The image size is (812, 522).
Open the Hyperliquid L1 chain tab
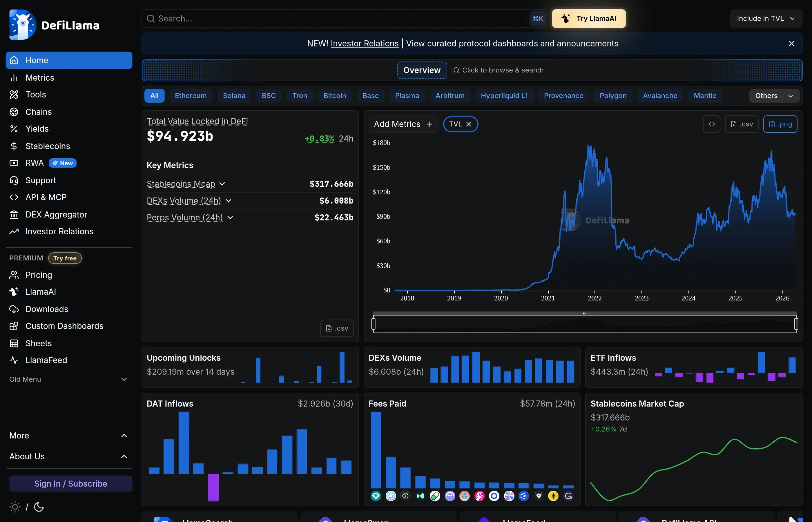504,96
